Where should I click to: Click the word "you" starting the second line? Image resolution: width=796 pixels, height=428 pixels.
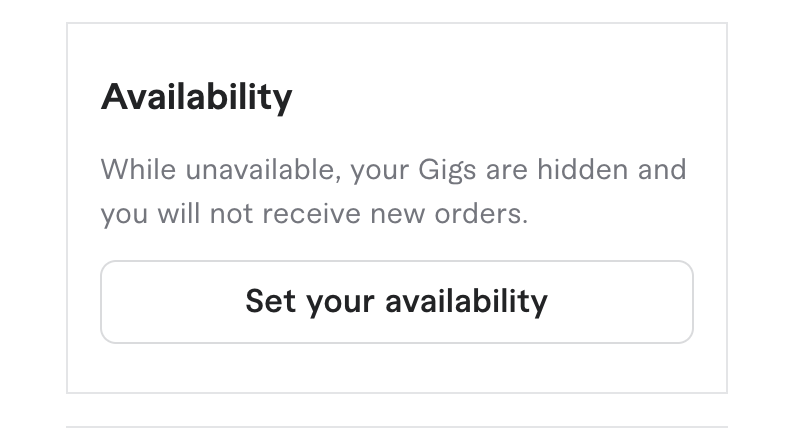(x=123, y=214)
